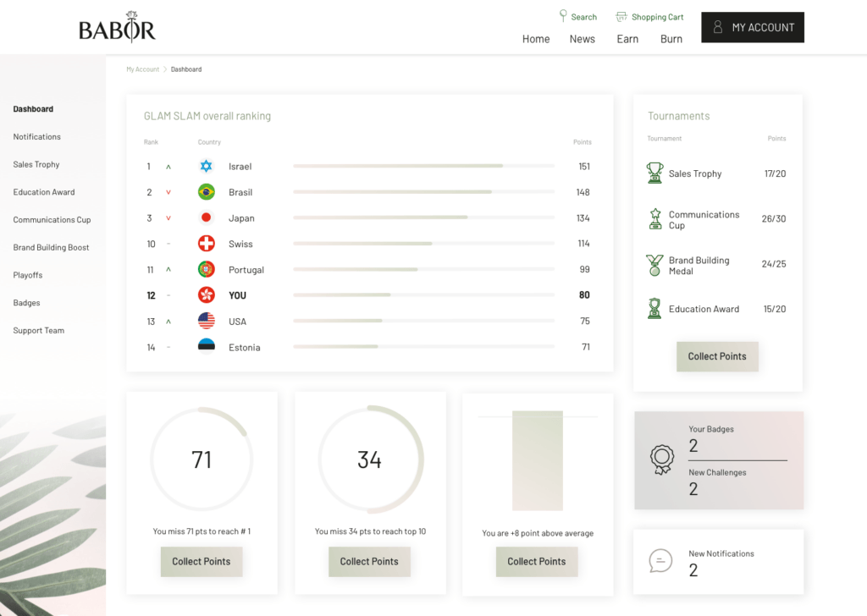Screen dimensions: 867x616
Task: Click Collect Points under the 71 gauge
Action: click(202, 561)
